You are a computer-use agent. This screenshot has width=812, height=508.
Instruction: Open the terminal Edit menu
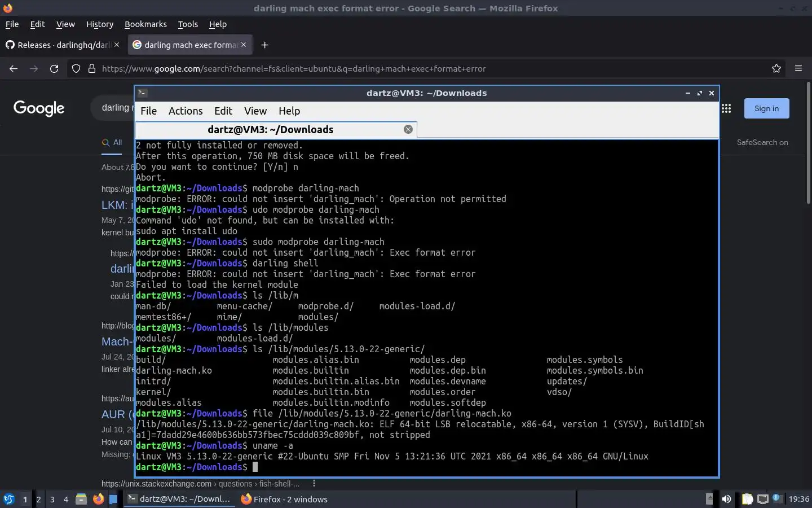223,111
